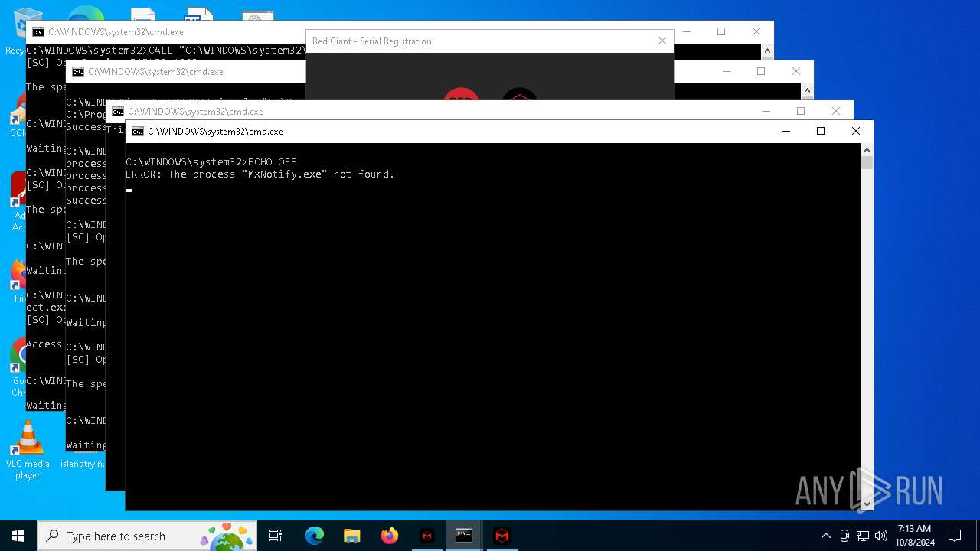Maximize the front cmd.exe window
980x551 pixels.
pos(821,131)
